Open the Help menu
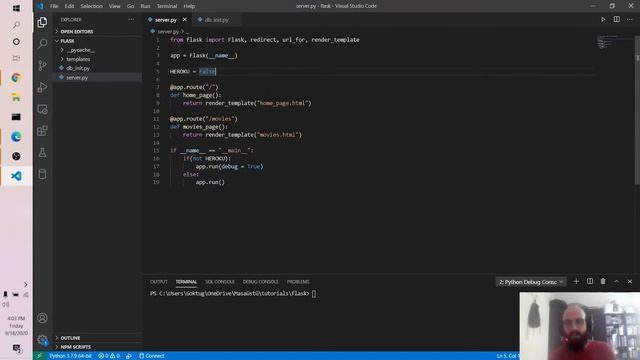The height and width of the screenshot is (360, 640). (189, 6)
